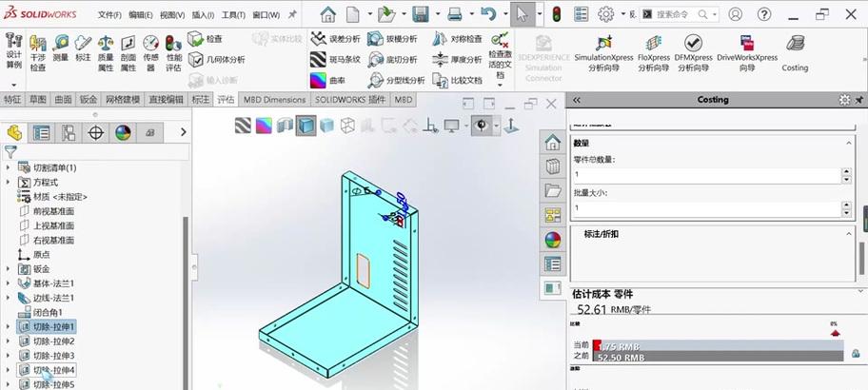The height and width of the screenshot is (390, 868).
Task: Toggle shaded with edges display style
Action: click(306, 126)
